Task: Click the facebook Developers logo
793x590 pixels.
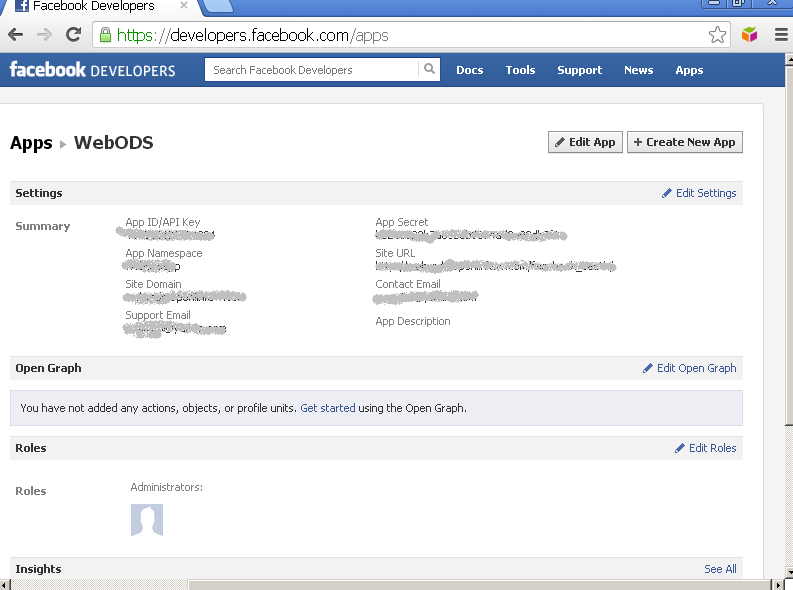Action: (92, 70)
